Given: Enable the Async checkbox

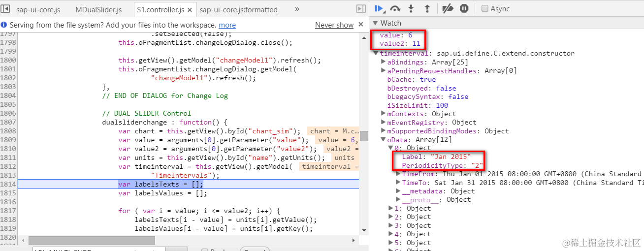Looking at the screenshot, I should [x=485, y=9].
